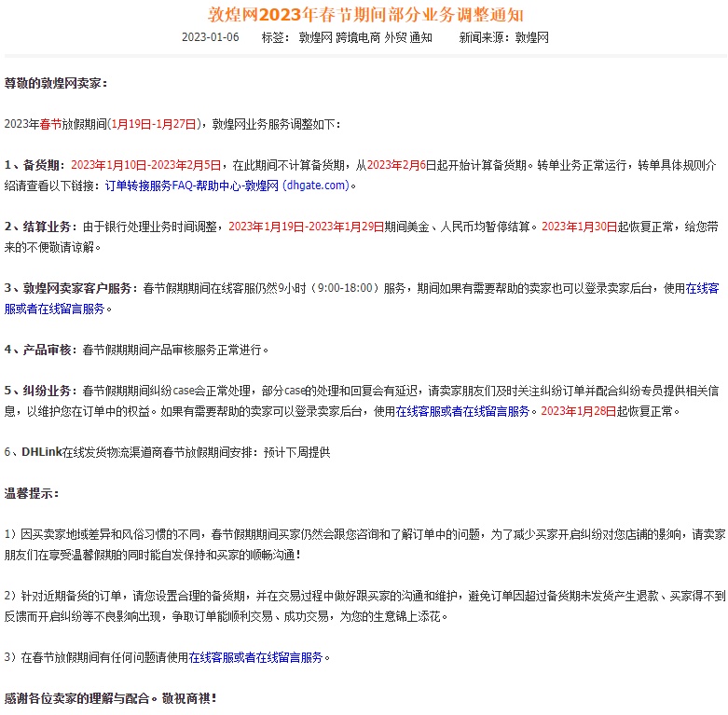Viewport: 728px width, 715px height.
Task: Click tip 1) starting 因买卖家地域差异
Action: [x=364, y=544]
